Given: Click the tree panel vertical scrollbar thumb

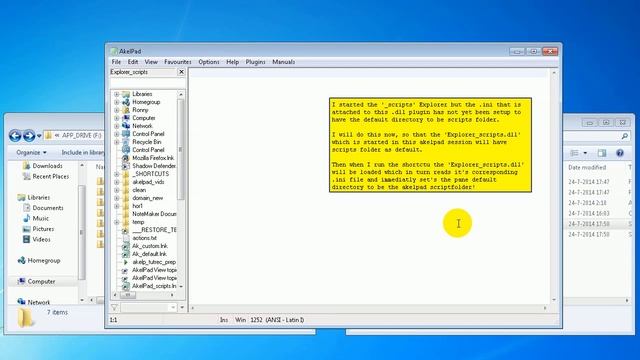Looking at the screenshot, I should 181,150.
